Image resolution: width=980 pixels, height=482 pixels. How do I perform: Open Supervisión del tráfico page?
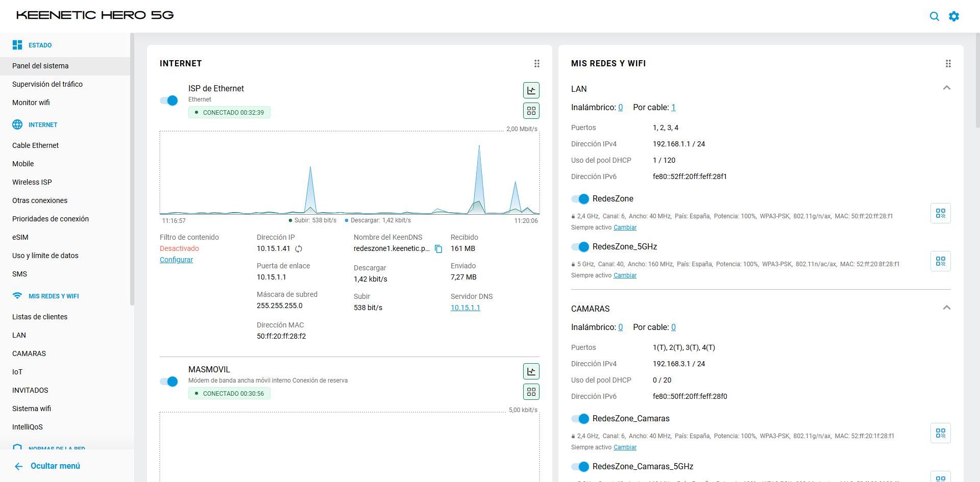[47, 84]
